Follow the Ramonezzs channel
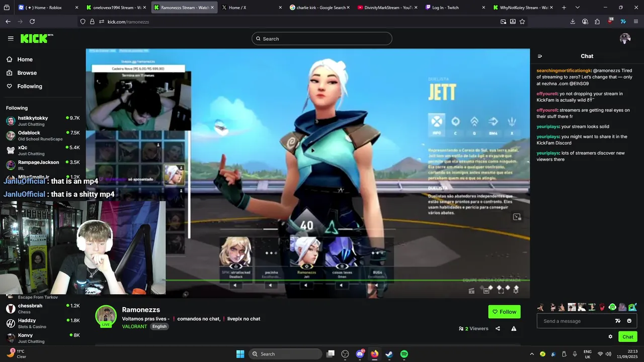The image size is (644, 362). pyautogui.click(x=504, y=312)
